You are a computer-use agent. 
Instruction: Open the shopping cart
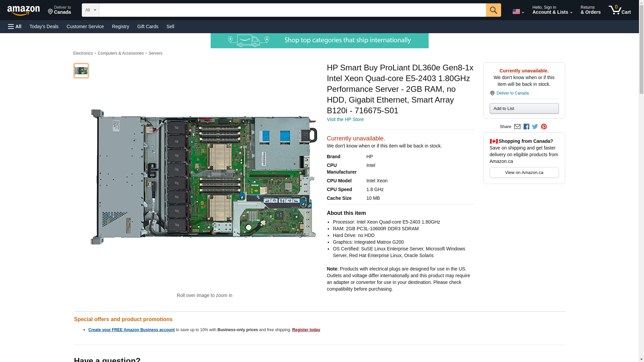620,10
